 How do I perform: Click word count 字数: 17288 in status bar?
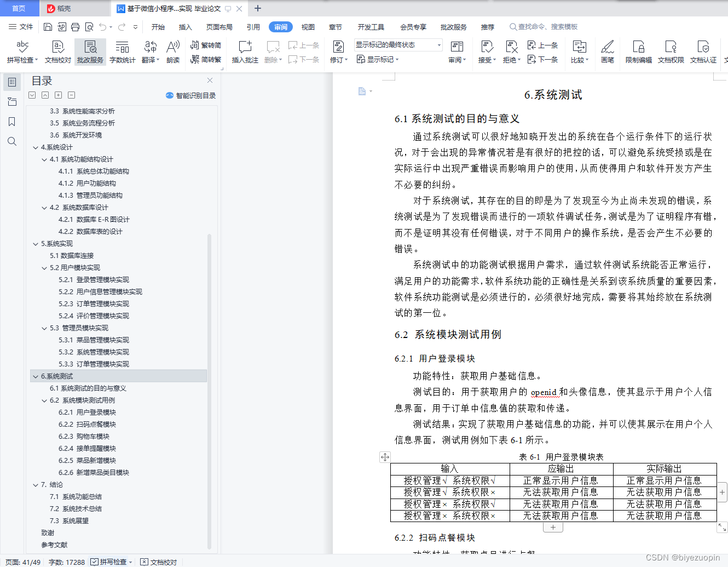pyautogui.click(x=67, y=562)
